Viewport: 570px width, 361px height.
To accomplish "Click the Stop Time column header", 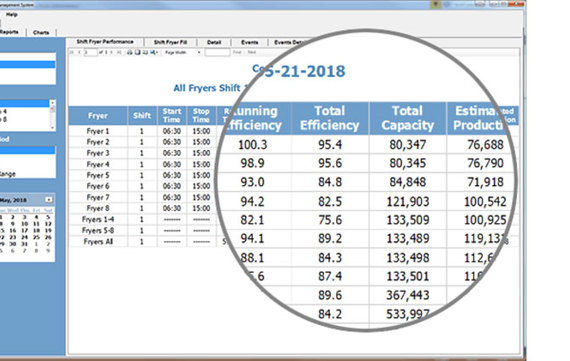I will point(201,116).
